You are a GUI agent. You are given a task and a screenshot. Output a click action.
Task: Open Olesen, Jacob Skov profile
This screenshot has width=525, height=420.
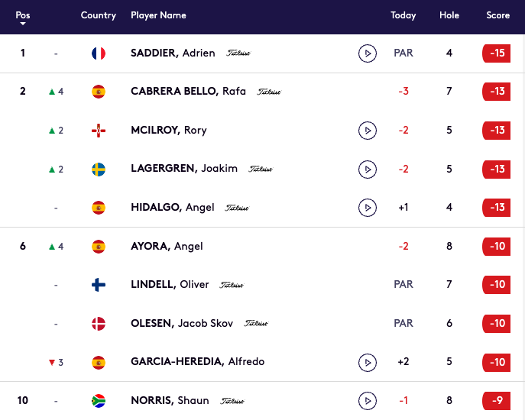(x=181, y=323)
